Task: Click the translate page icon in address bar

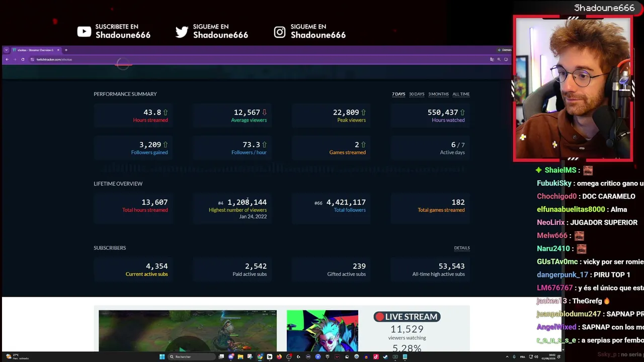Action: [x=492, y=59]
